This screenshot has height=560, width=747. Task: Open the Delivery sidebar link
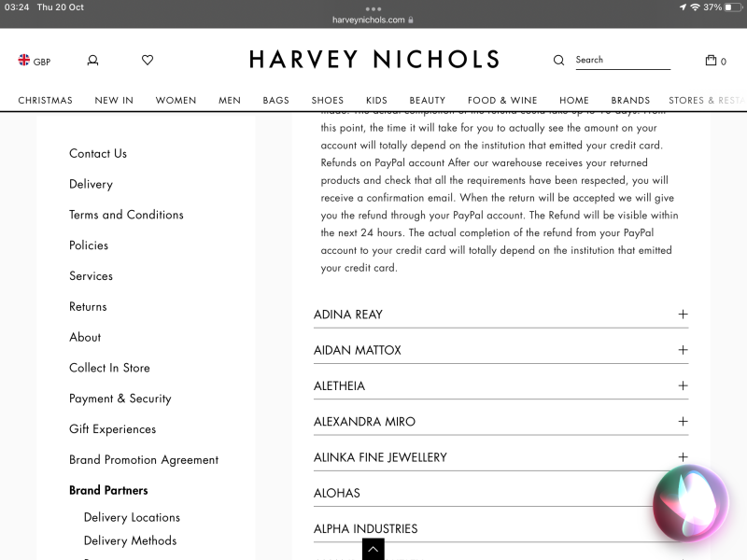[91, 184]
